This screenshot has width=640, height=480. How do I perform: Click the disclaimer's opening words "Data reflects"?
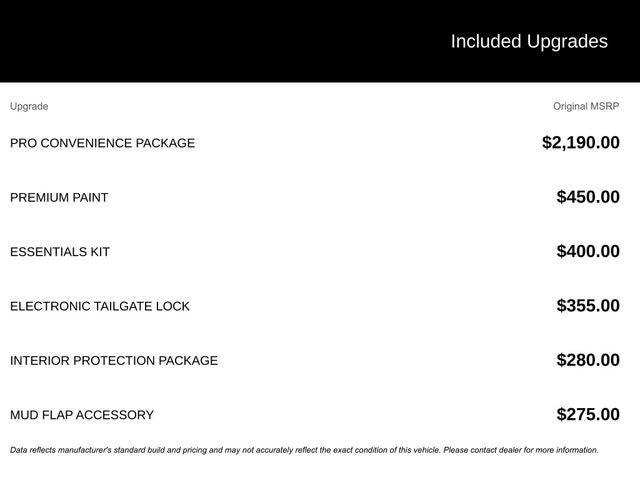(32, 450)
